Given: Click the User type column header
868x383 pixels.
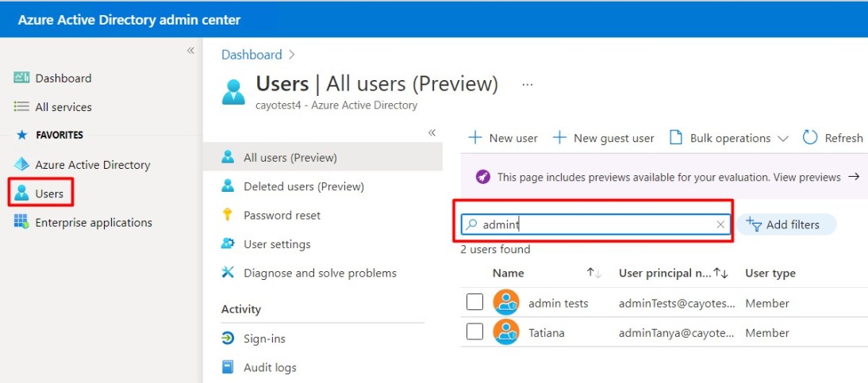Looking at the screenshot, I should point(770,273).
